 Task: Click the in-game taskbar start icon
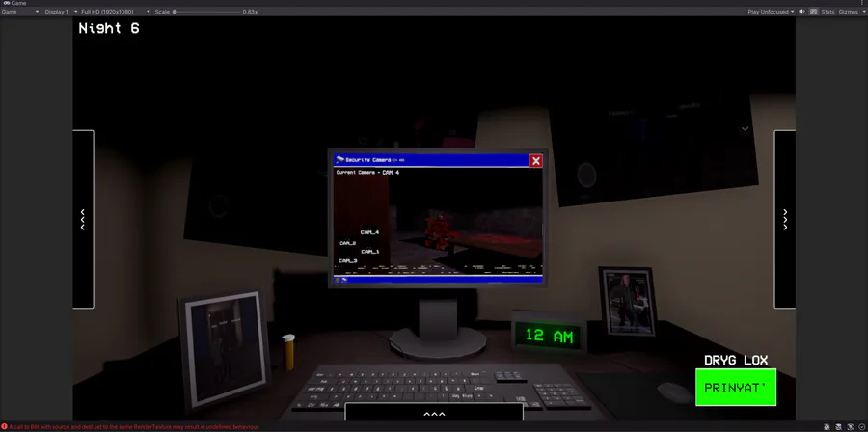(x=338, y=280)
